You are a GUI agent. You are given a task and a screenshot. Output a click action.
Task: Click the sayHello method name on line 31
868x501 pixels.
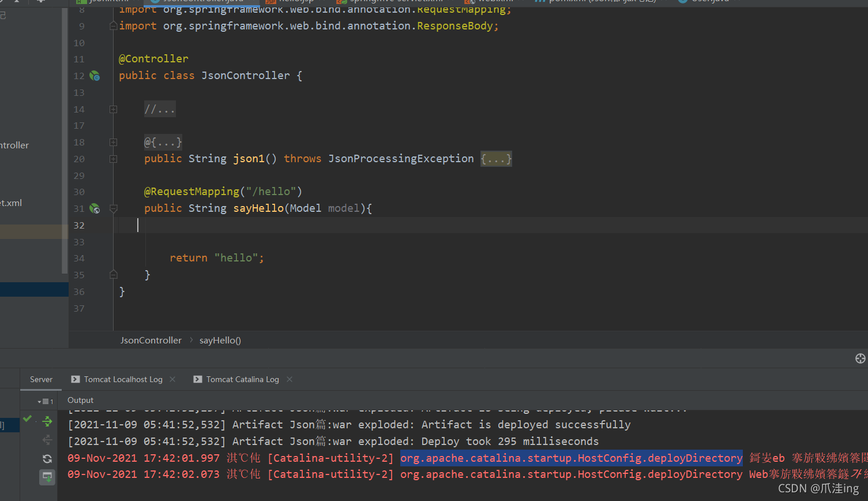point(258,208)
